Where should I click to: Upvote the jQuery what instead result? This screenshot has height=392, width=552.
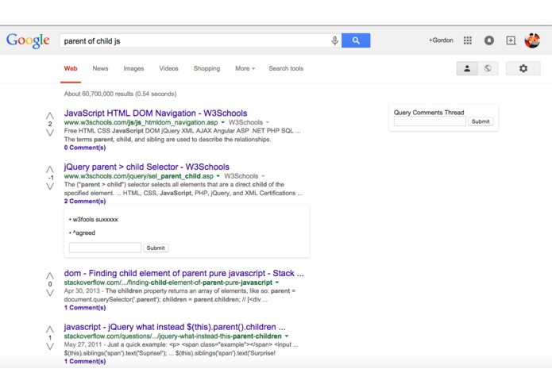(x=50, y=329)
